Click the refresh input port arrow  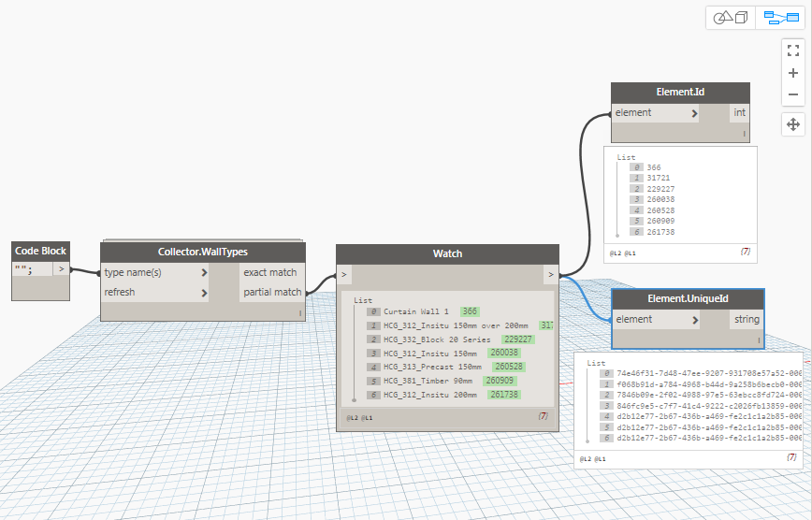point(204,293)
